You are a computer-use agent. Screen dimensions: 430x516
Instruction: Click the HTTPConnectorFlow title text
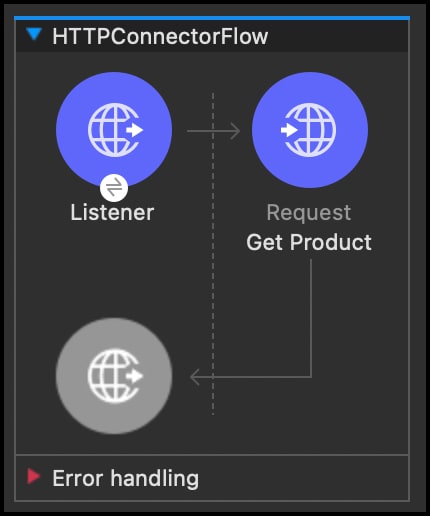click(x=160, y=36)
